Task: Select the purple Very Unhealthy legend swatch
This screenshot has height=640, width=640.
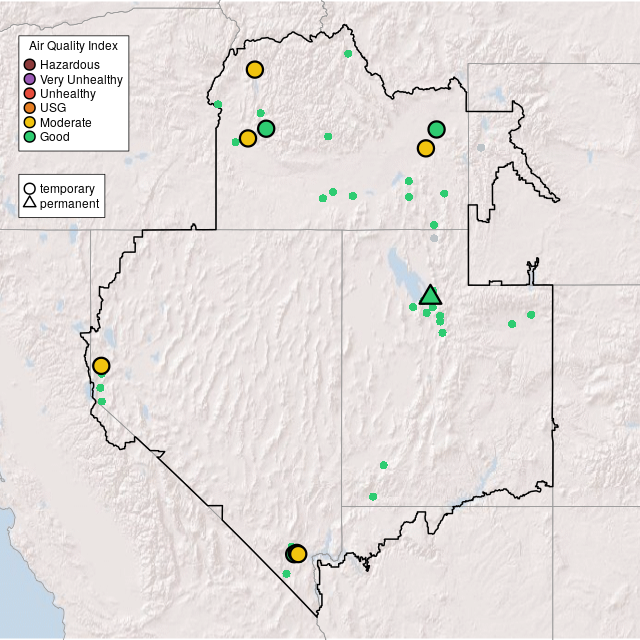Action: pyautogui.click(x=30, y=79)
